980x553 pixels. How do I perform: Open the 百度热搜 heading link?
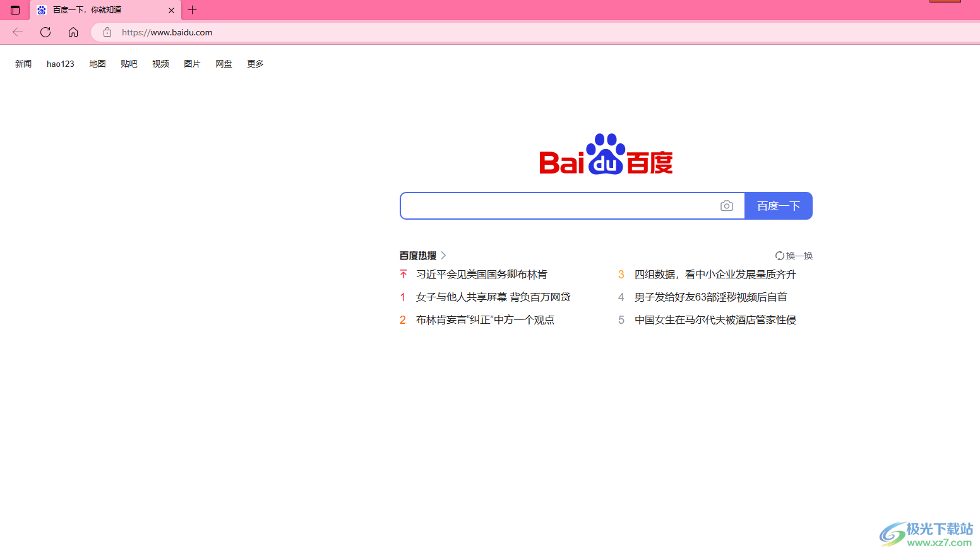418,256
